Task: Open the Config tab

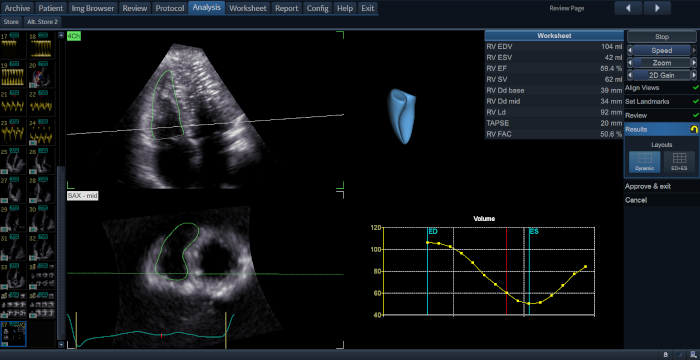Action: click(318, 8)
